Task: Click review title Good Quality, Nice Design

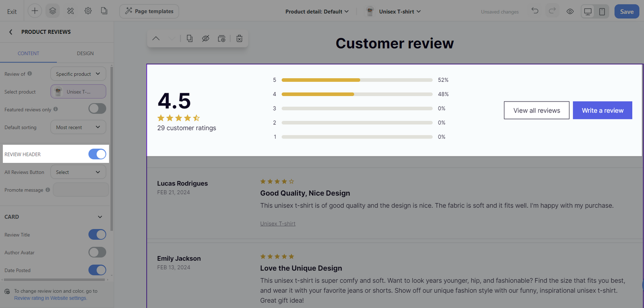Action: 305,193
